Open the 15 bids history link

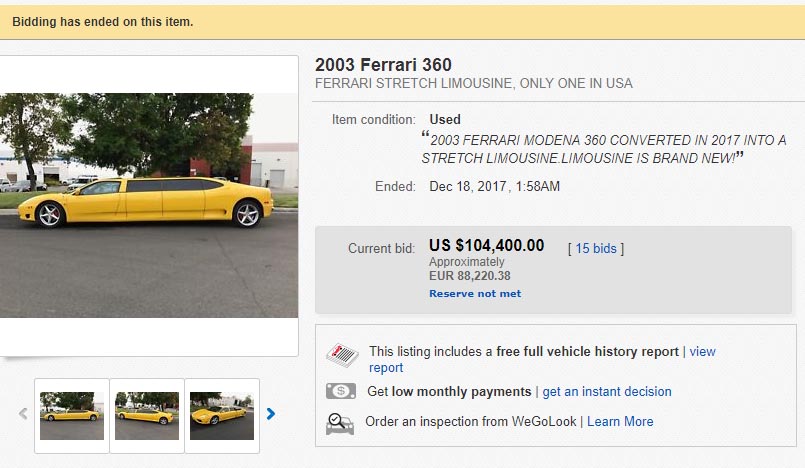596,248
